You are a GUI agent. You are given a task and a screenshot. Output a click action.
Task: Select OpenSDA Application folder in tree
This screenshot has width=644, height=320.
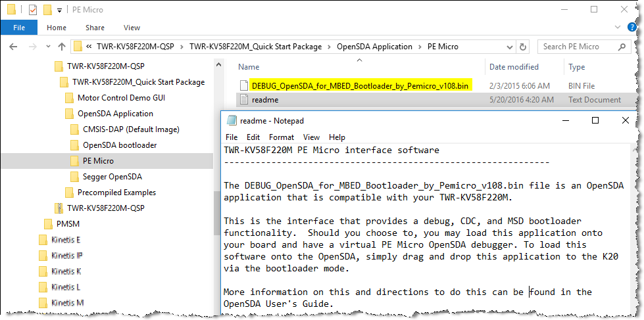(115, 114)
